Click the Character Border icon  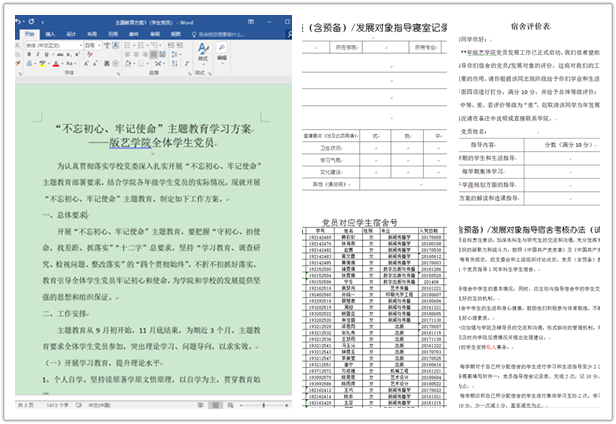click(116, 45)
